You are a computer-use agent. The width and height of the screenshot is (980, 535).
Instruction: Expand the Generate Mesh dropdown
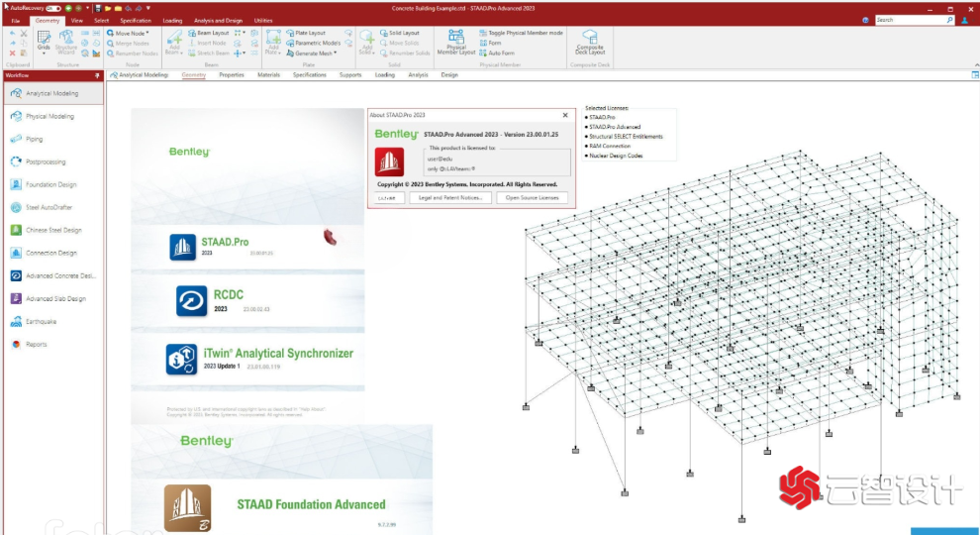(336, 53)
